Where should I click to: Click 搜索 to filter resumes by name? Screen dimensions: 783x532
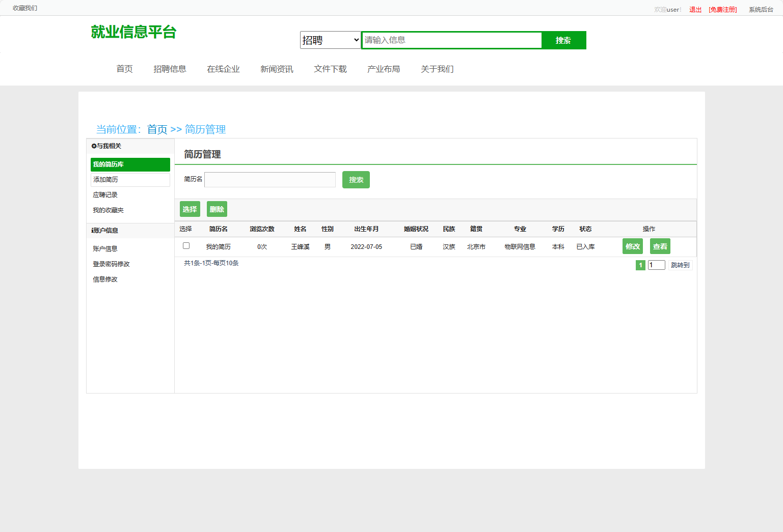pyautogui.click(x=356, y=179)
